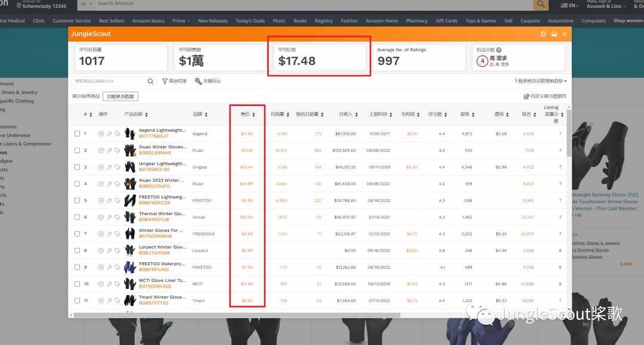Click the pin icon in Thermal Winter Glo row
Screen dimensions: 644x345
(109, 217)
